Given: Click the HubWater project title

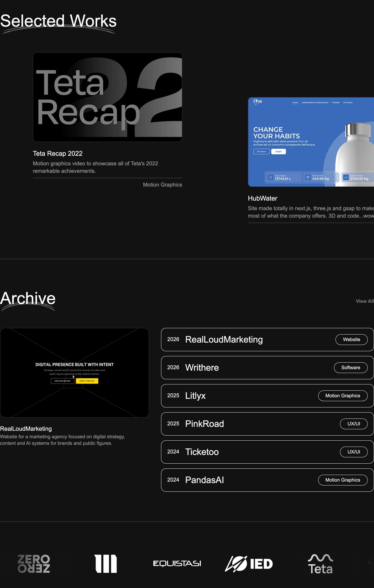Looking at the screenshot, I should (x=263, y=198).
